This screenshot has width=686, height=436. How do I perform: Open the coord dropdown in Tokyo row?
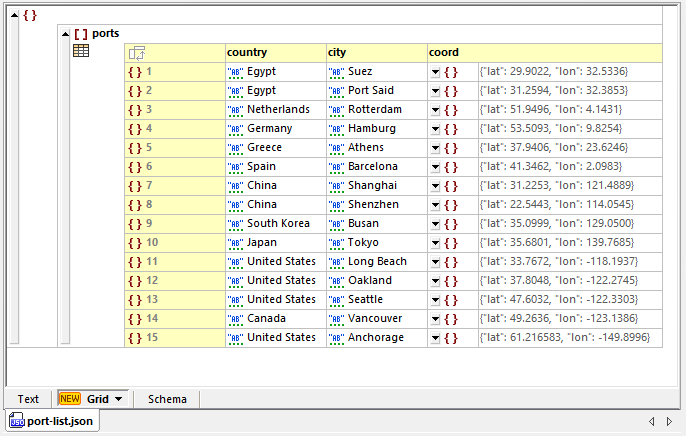(x=435, y=243)
